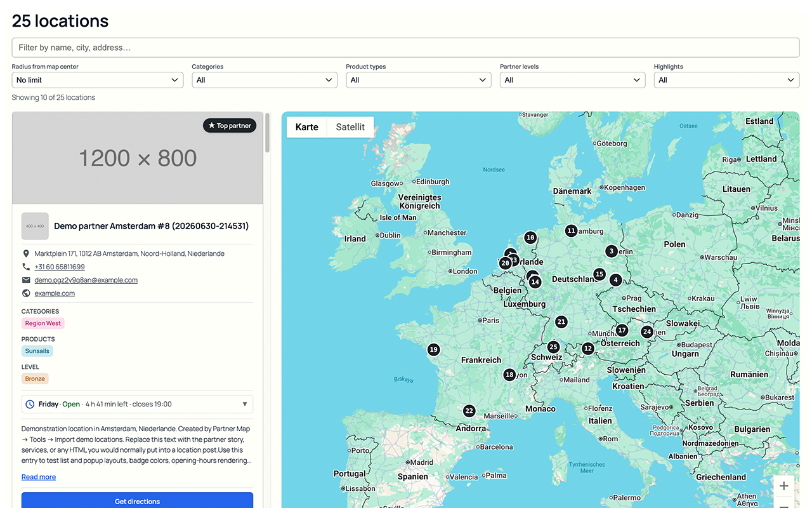Click the text Showing 10 of 25 locations
812x508 pixels.
pos(53,98)
